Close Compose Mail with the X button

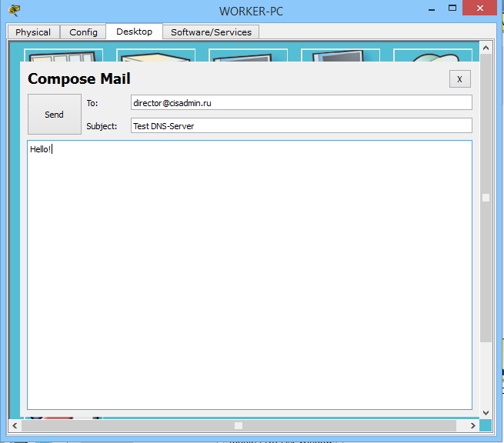(x=459, y=79)
